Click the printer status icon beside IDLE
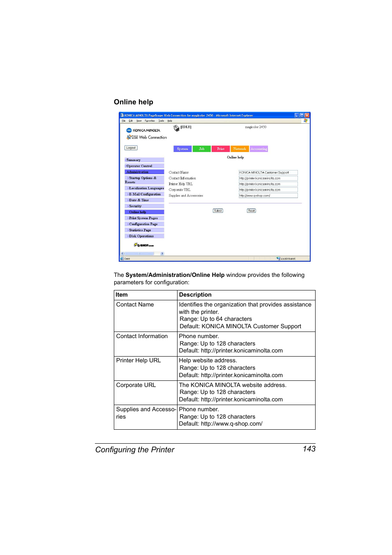The image size is (392, 555). tap(177, 128)
